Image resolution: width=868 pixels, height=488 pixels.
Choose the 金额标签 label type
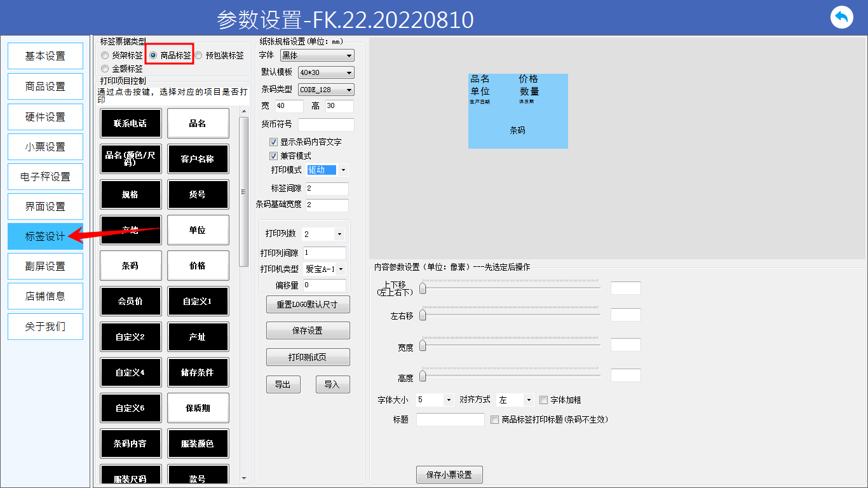[x=105, y=69]
